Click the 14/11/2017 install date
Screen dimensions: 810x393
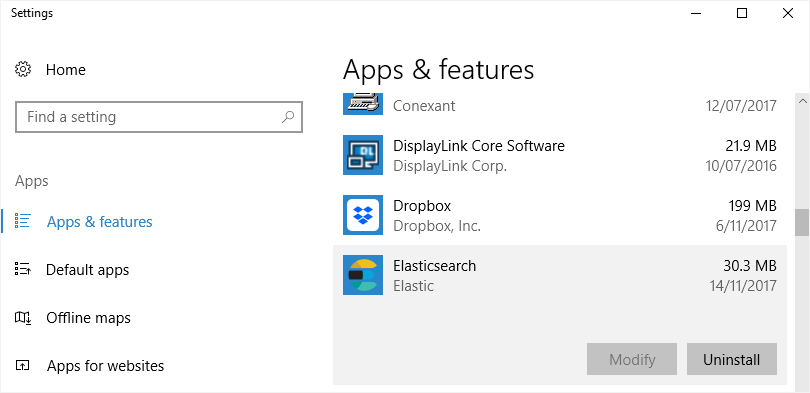pos(743,286)
